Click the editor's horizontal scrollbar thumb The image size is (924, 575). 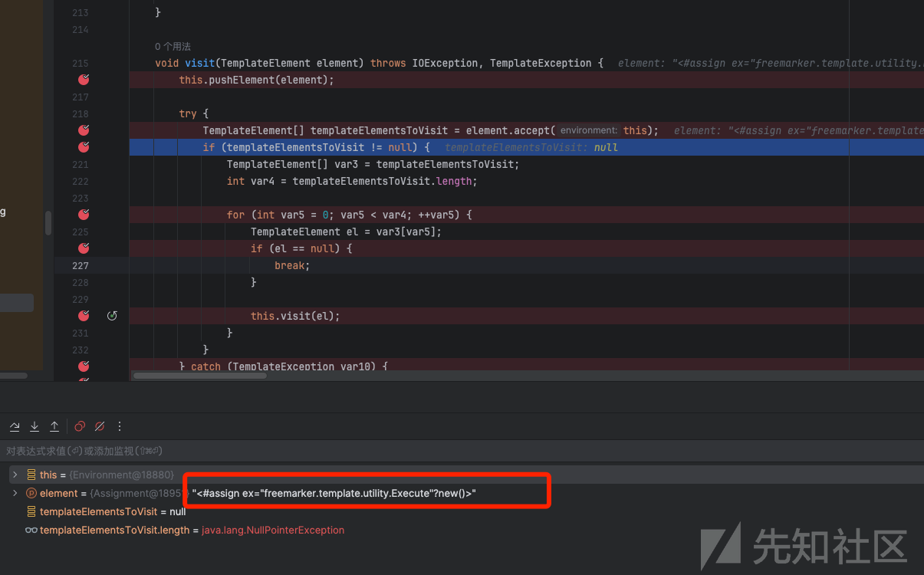coord(199,376)
